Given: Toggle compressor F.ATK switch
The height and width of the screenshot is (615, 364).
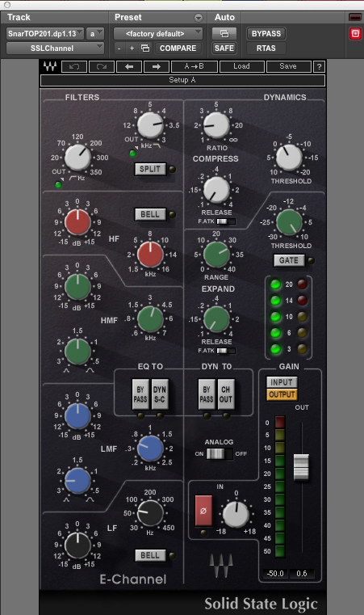Looking at the screenshot, I should pos(226,221).
